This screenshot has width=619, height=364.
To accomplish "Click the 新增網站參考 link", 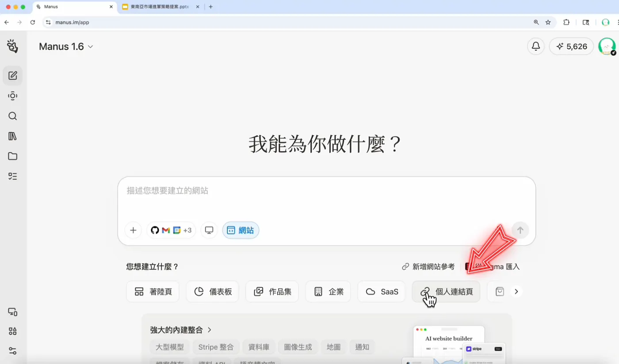I will click(x=428, y=267).
